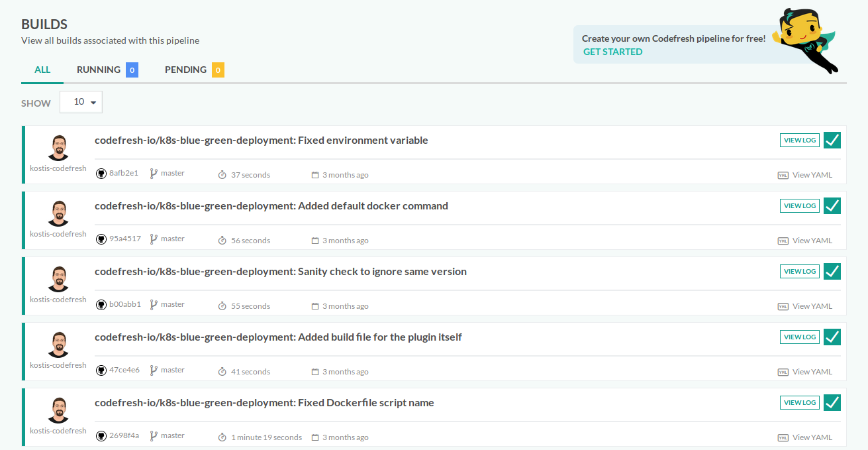Select the ALL builds tab
The width and height of the screenshot is (868, 450).
[42, 70]
